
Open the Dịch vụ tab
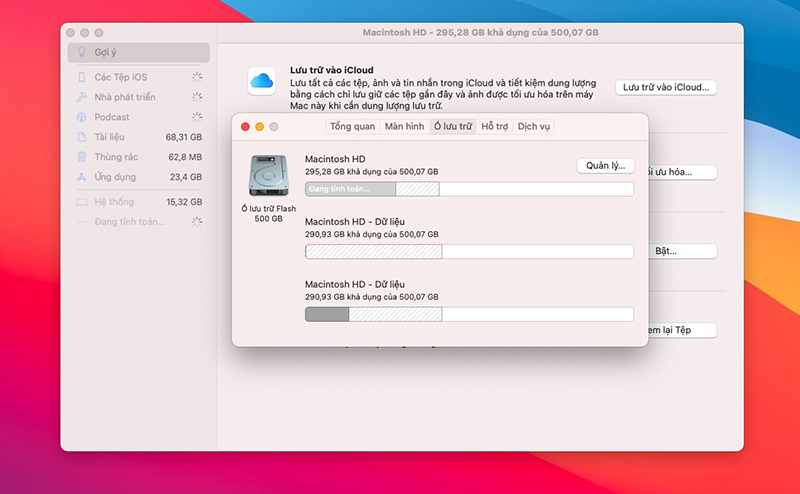coord(534,127)
